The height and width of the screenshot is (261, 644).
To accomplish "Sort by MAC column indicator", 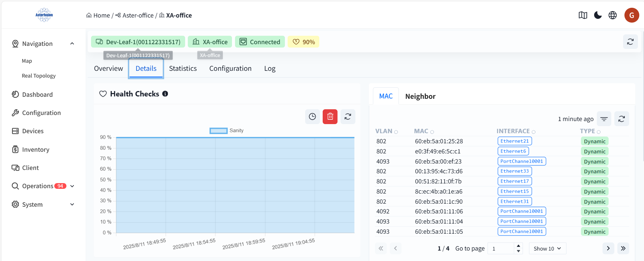I will coord(432,132).
